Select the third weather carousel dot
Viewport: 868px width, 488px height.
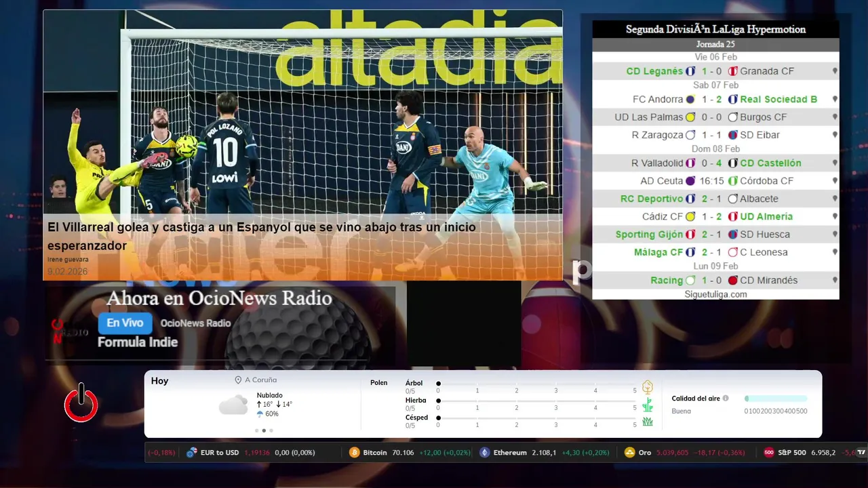point(271,430)
